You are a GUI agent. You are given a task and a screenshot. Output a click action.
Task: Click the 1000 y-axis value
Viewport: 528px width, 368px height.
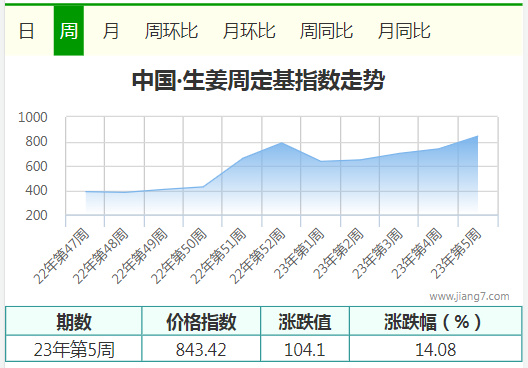[x=33, y=118]
